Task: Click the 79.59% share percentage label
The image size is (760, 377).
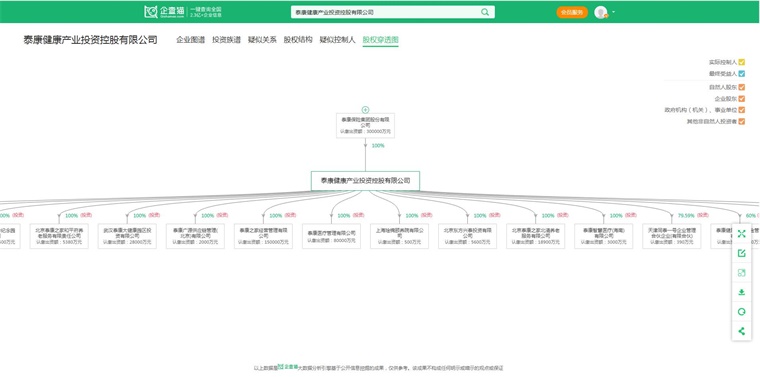Action: point(686,215)
